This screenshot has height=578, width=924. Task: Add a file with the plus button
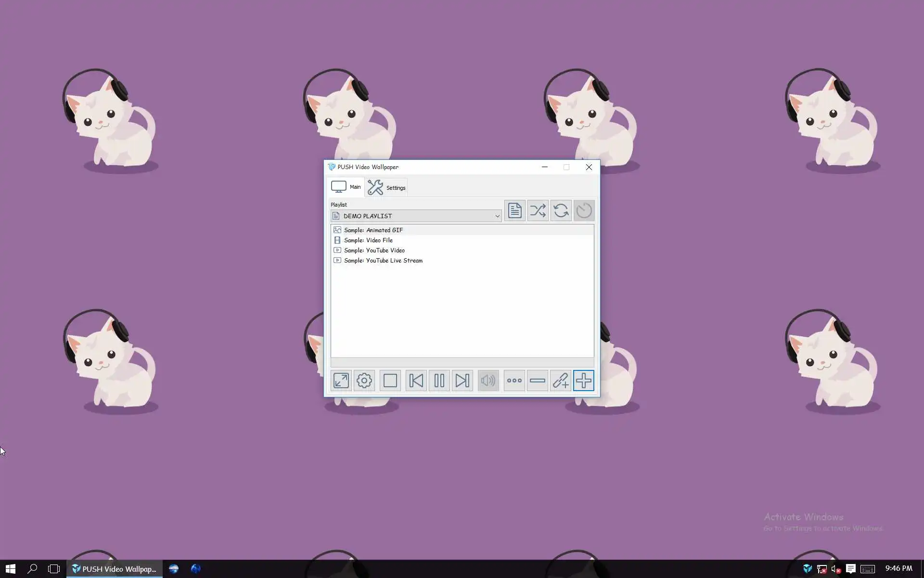click(583, 381)
